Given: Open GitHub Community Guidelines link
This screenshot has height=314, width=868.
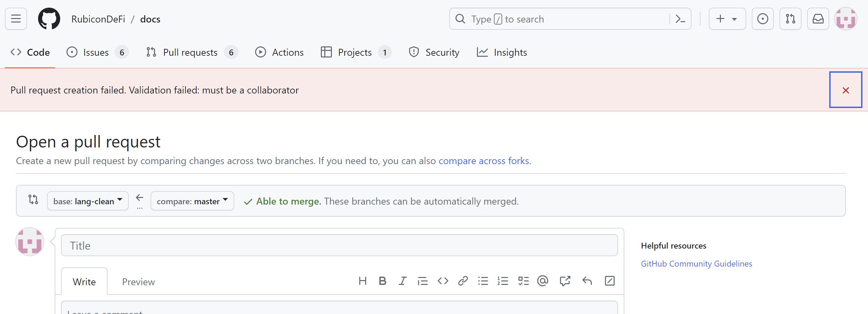Looking at the screenshot, I should (696, 264).
